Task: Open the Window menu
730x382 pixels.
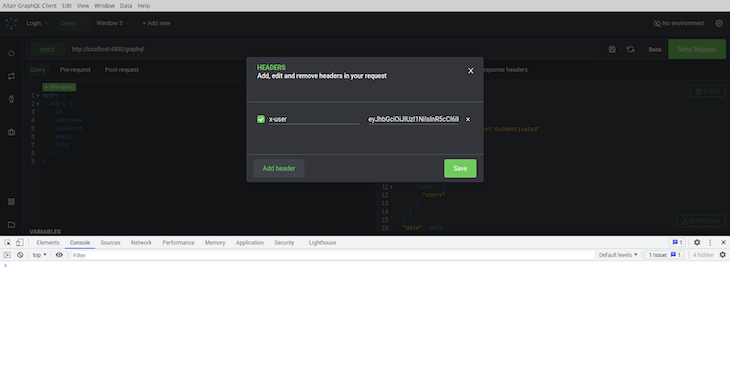Action: 104,6
